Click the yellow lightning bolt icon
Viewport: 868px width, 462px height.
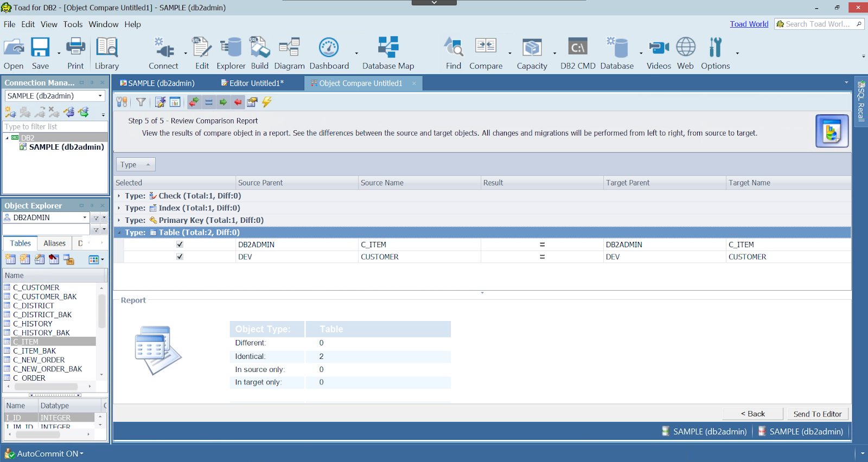pyautogui.click(x=267, y=102)
